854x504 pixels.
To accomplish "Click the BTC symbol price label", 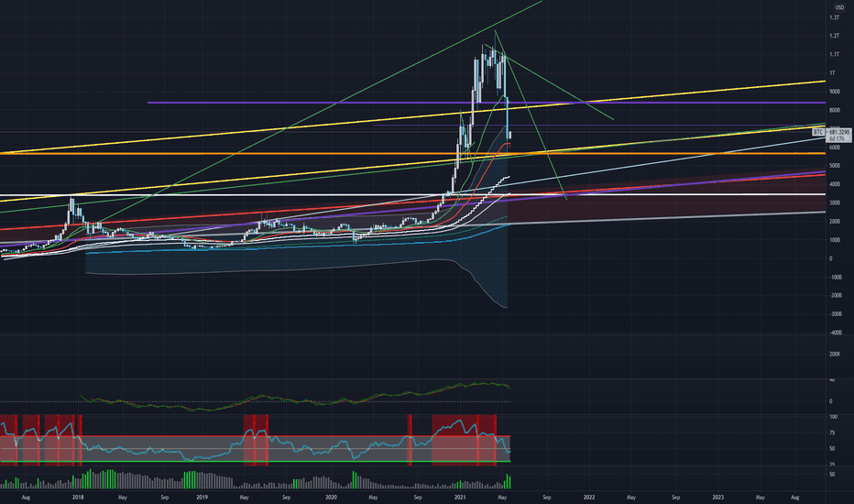I will click(x=818, y=132).
